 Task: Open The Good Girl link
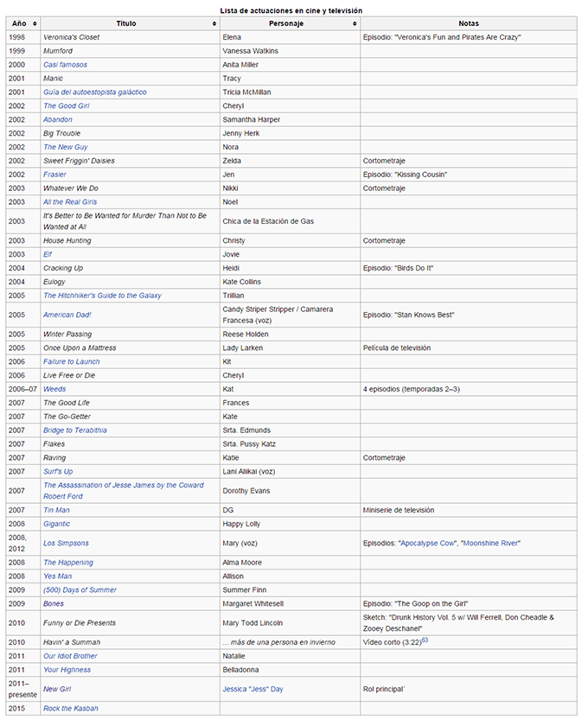pos(67,106)
